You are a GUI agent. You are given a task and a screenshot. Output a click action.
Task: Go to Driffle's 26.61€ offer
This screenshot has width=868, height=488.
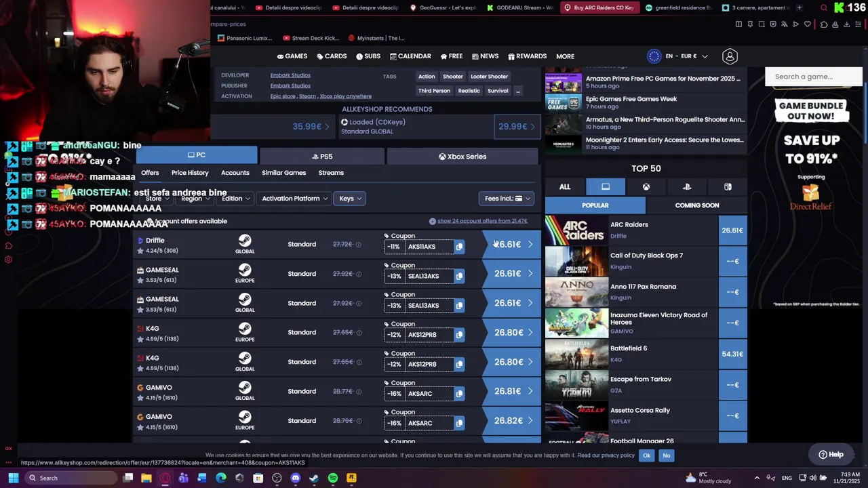coord(512,245)
